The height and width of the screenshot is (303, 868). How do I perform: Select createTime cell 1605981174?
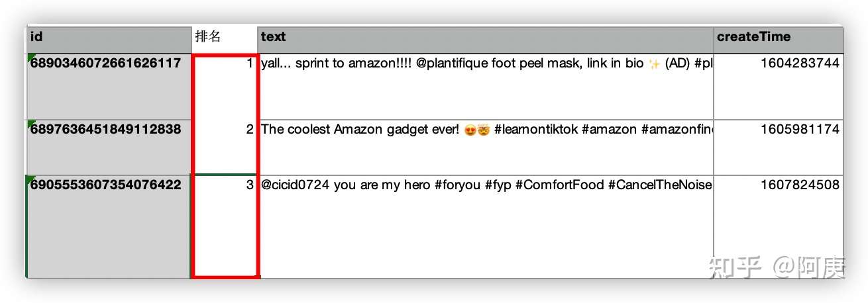[x=779, y=148]
